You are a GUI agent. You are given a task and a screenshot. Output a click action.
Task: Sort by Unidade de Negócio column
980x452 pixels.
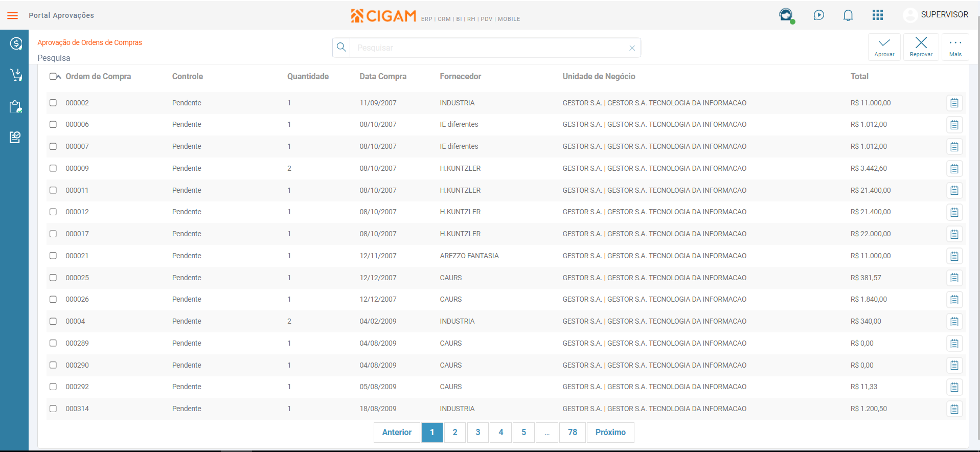599,77
